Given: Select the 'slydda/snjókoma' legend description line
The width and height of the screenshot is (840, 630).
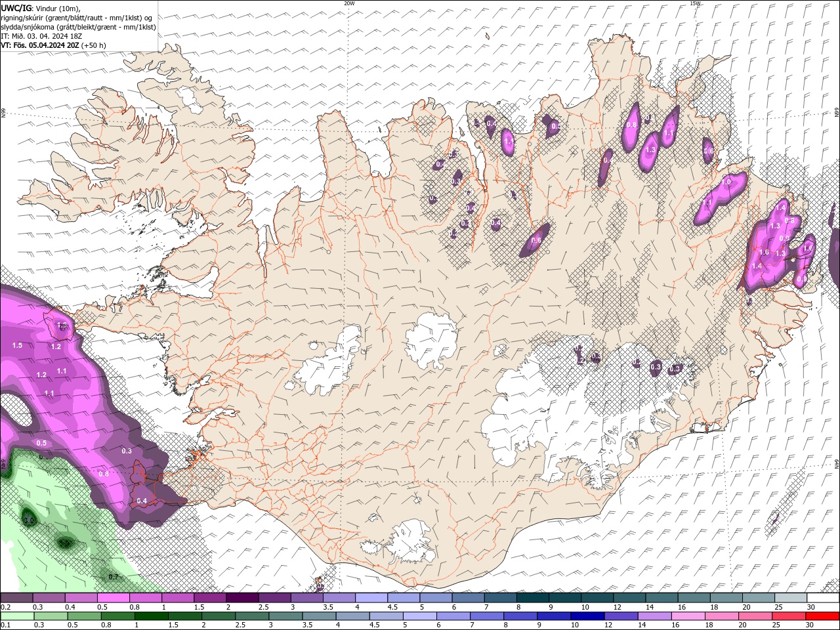Looking at the screenshot, I should pos(79,27).
